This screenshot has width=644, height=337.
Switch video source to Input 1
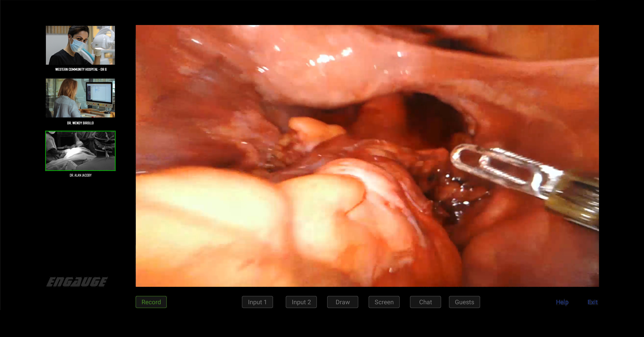click(x=257, y=302)
